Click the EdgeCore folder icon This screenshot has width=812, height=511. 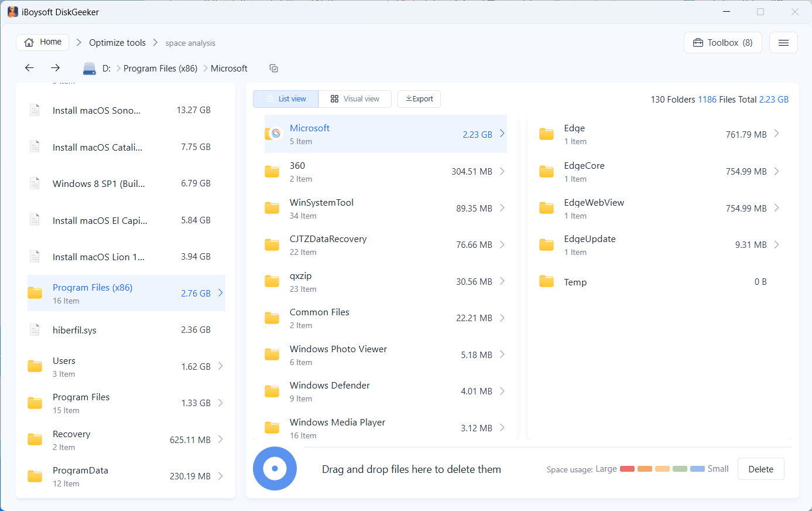[546, 172]
